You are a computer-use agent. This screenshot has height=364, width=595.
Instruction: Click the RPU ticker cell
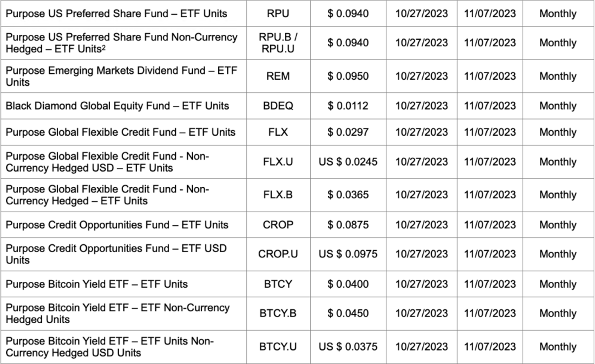[x=278, y=14]
